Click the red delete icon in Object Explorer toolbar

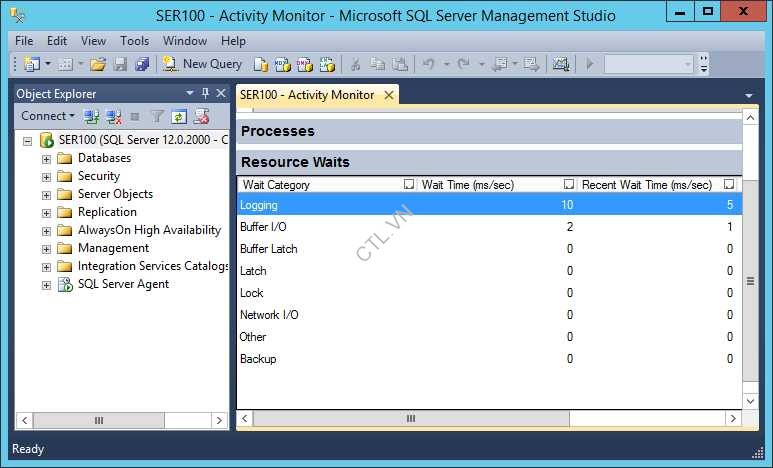click(201, 117)
